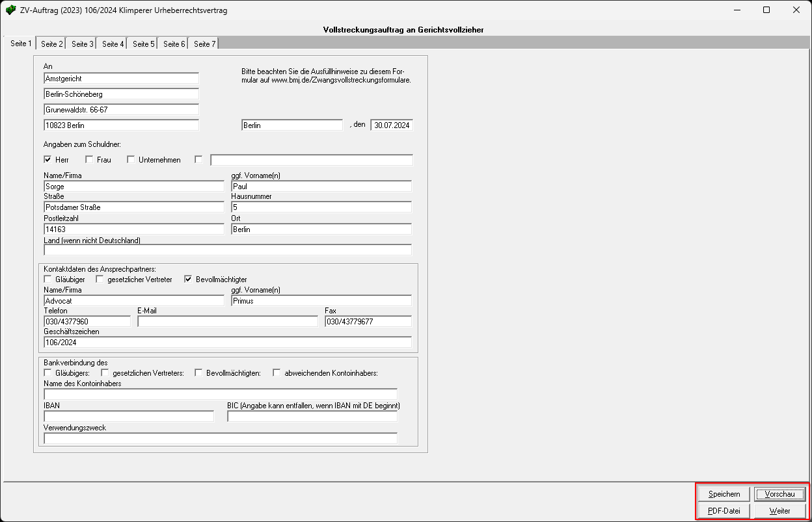The width and height of the screenshot is (812, 522).
Task: Enable the Unternehmen checkbox
Action: (x=131, y=160)
